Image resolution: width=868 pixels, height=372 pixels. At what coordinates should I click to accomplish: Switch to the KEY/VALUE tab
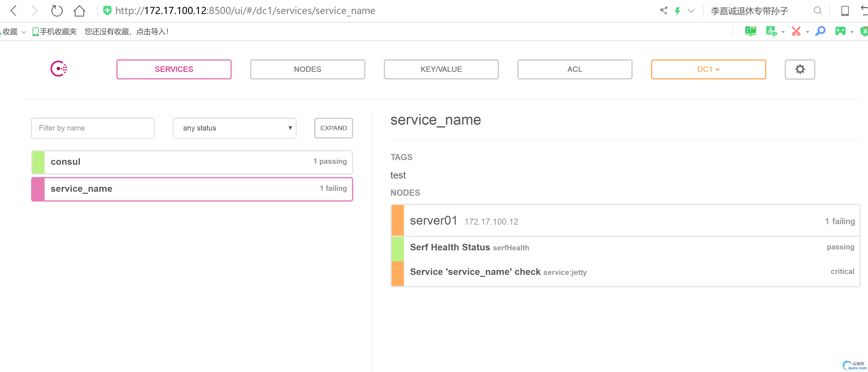coord(441,69)
